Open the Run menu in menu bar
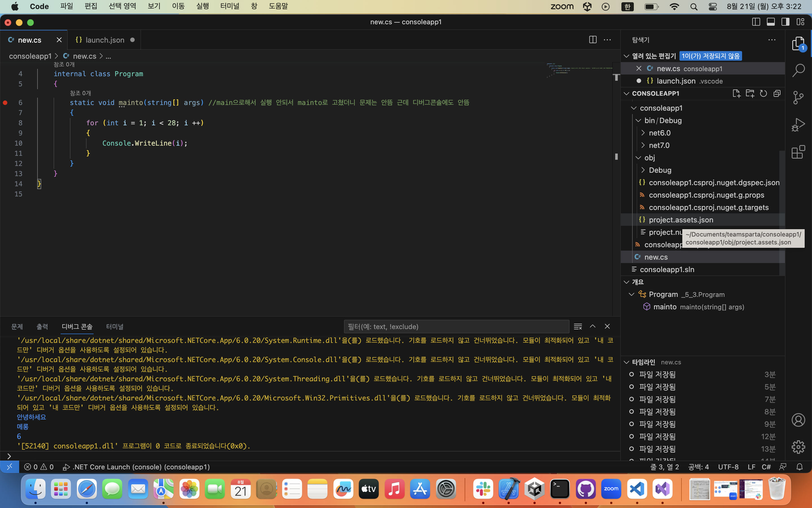The image size is (812, 508). 202,6
